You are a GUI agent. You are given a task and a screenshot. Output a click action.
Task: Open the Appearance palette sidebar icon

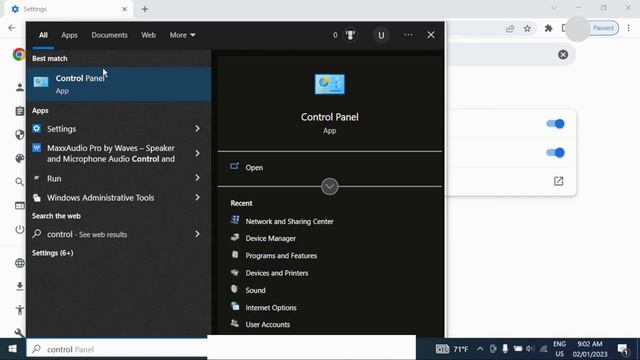tap(19, 158)
